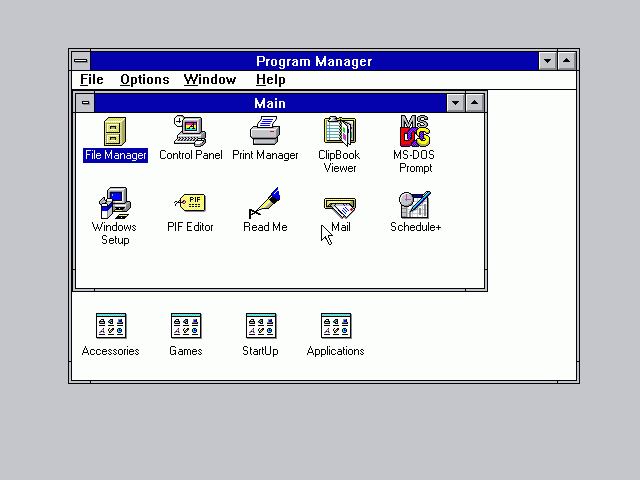Viewport: 640px width, 480px height.
Task: Select the Mail slot icon
Action: [x=340, y=208]
